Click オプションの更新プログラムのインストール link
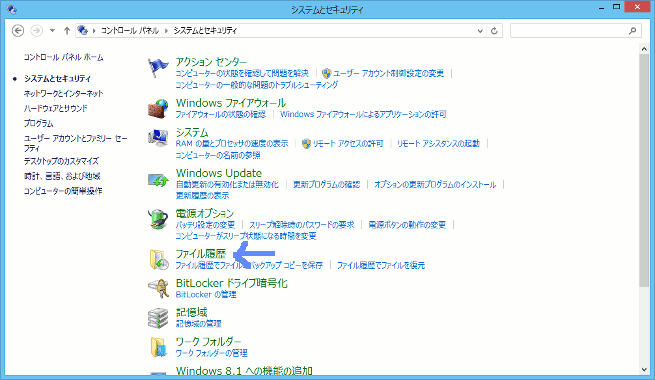 pyautogui.click(x=435, y=184)
